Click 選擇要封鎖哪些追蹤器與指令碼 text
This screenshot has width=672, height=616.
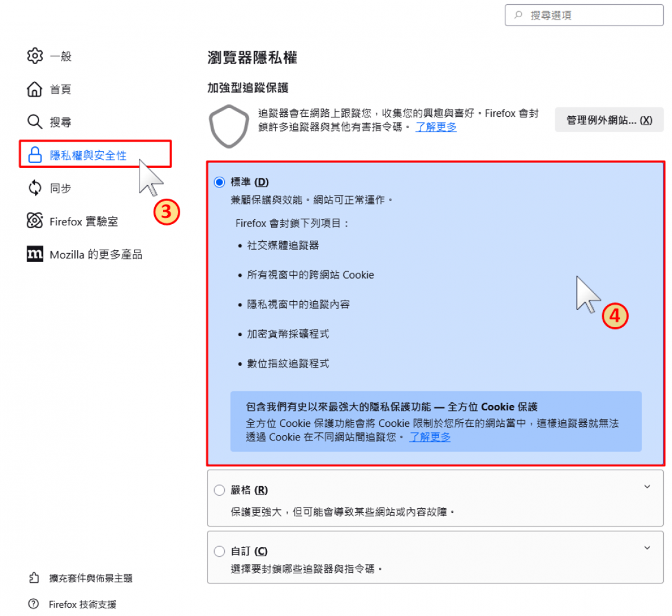click(306, 569)
